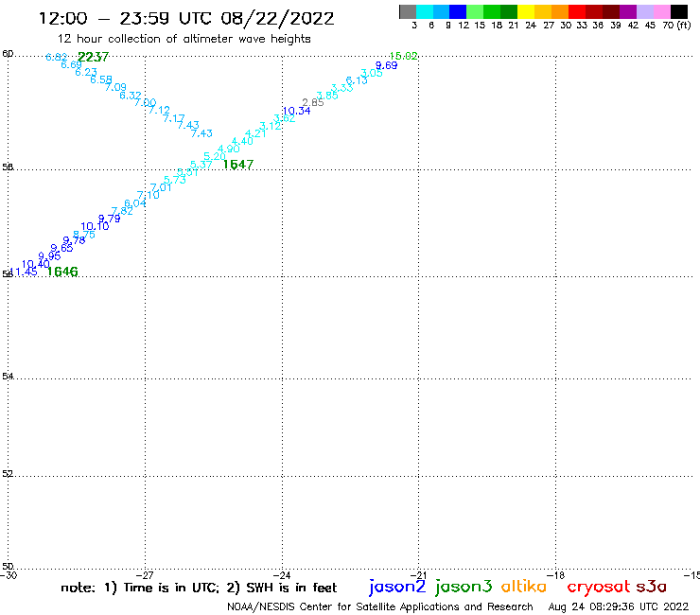The height and width of the screenshot is (615, 700).
Task: Click the wave height reading 4.21
Action: tap(255, 133)
